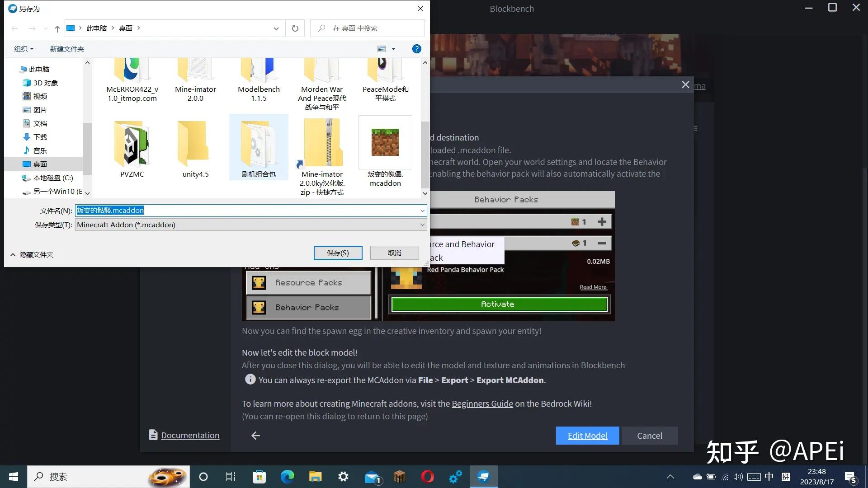The width and height of the screenshot is (868, 488).
Task: Open recent locations dropdown beside navigation arrows
Action: (x=46, y=28)
